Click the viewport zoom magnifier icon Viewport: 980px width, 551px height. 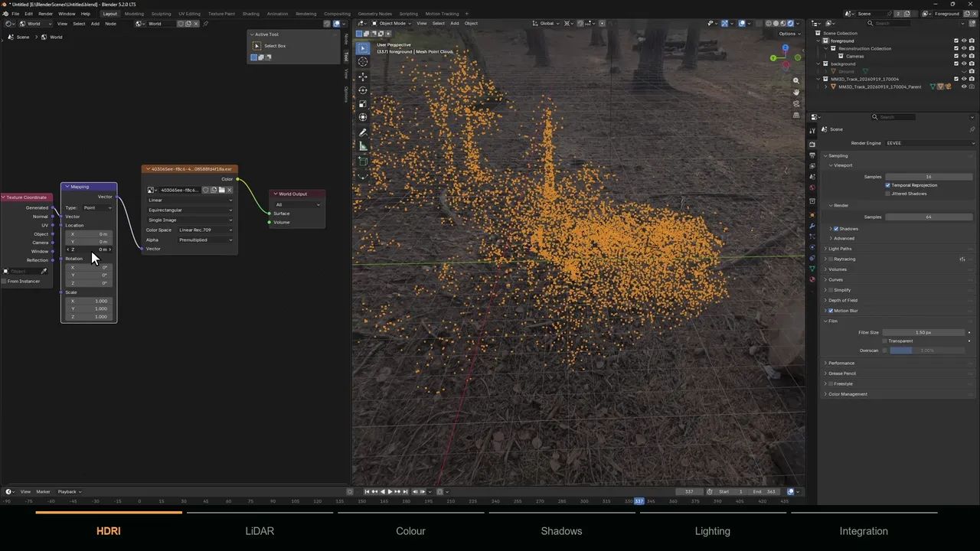796,80
